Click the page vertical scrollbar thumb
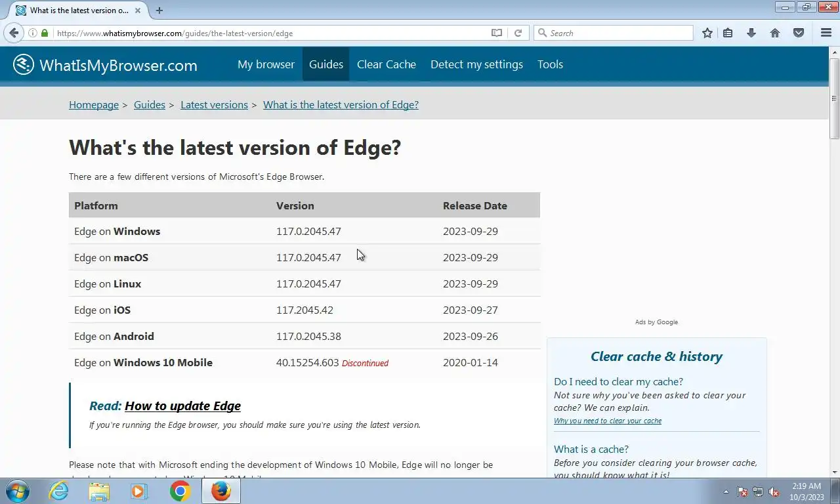Screen dimensions: 840x504 click(834, 98)
